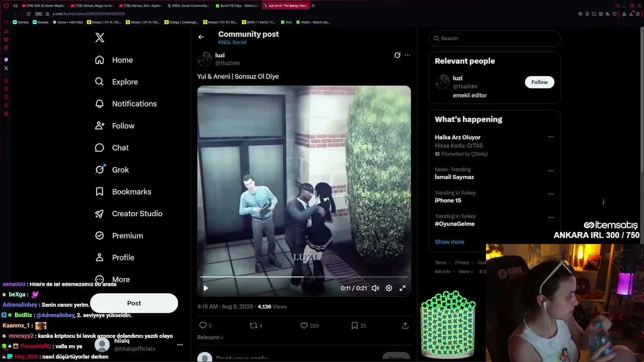Image resolution: width=644 pixels, height=362 pixels.
Task: Open account options next to hilalq
Action: pyautogui.click(x=180, y=345)
